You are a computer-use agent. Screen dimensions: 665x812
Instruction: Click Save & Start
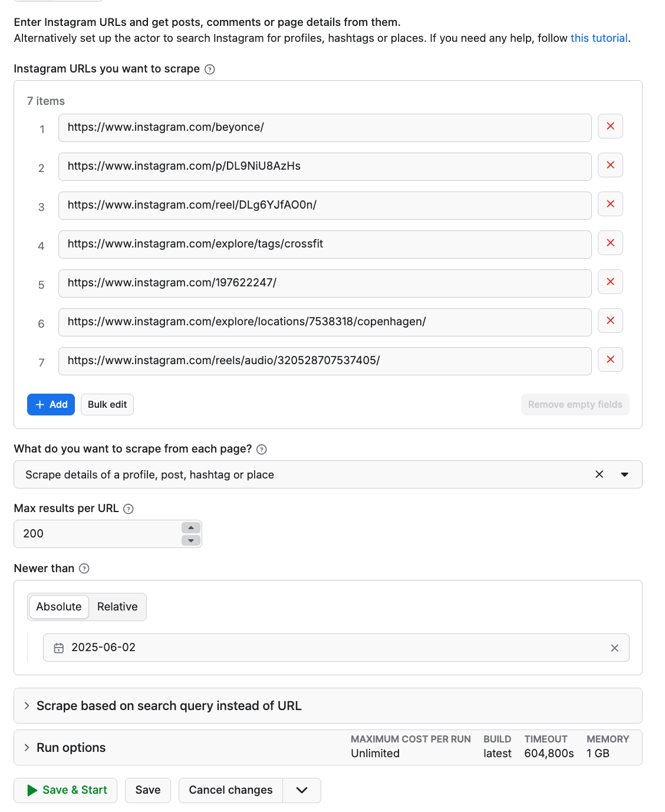pos(65,790)
